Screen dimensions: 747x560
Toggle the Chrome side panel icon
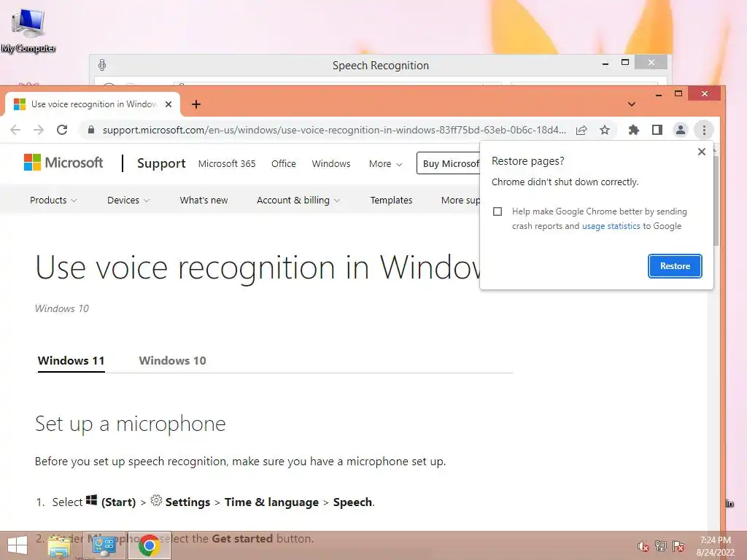pos(657,130)
